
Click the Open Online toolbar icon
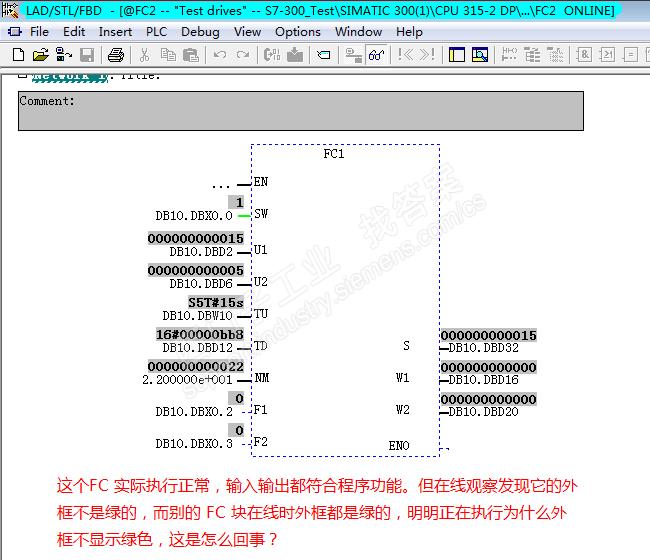coord(64,55)
